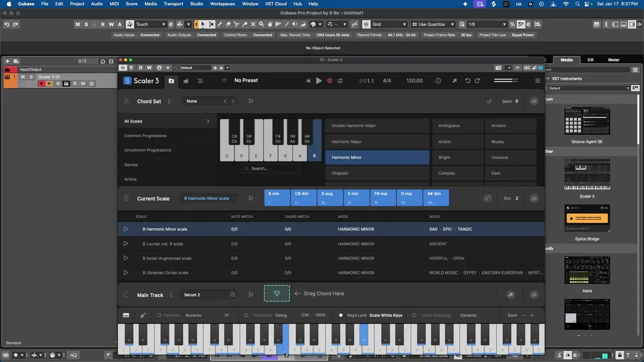Viewport: 644px width, 362px height.
Task: Switch to keyboard view icon above piano
Action: coord(126,315)
